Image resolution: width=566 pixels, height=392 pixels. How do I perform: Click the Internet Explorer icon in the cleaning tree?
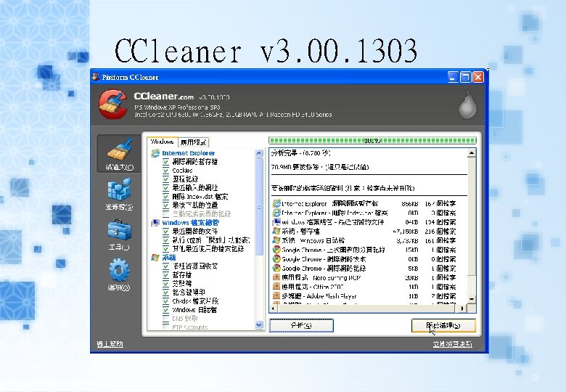coord(155,153)
